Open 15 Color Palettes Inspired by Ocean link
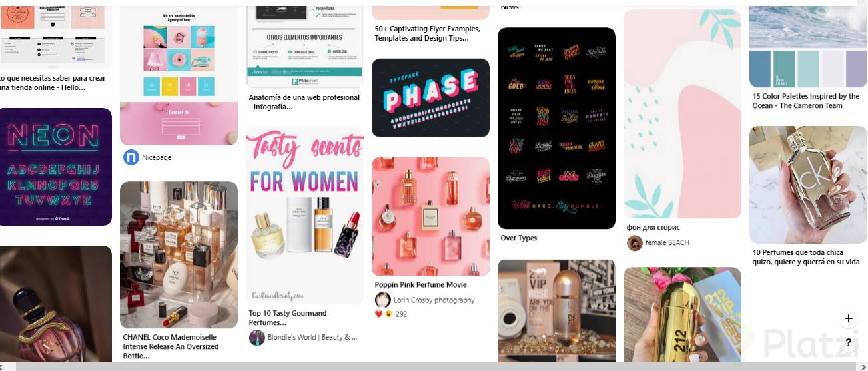The height and width of the screenshot is (371, 868). click(x=806, y=101)
